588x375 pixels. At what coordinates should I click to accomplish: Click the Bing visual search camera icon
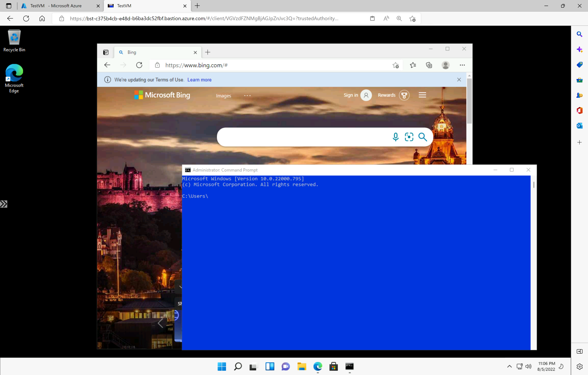[409, 136]
